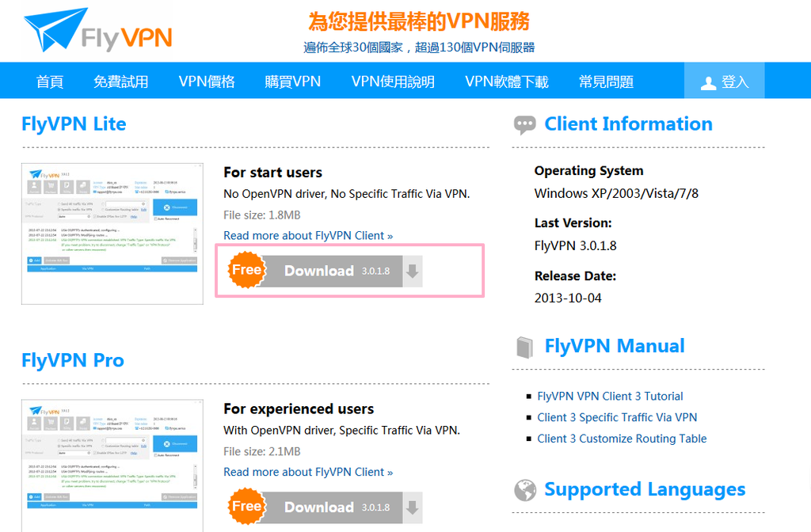This screenshot has height=532, width=811.
Task: Click the FlyVPN Pro section heading
Action: (x=73, y=361)
